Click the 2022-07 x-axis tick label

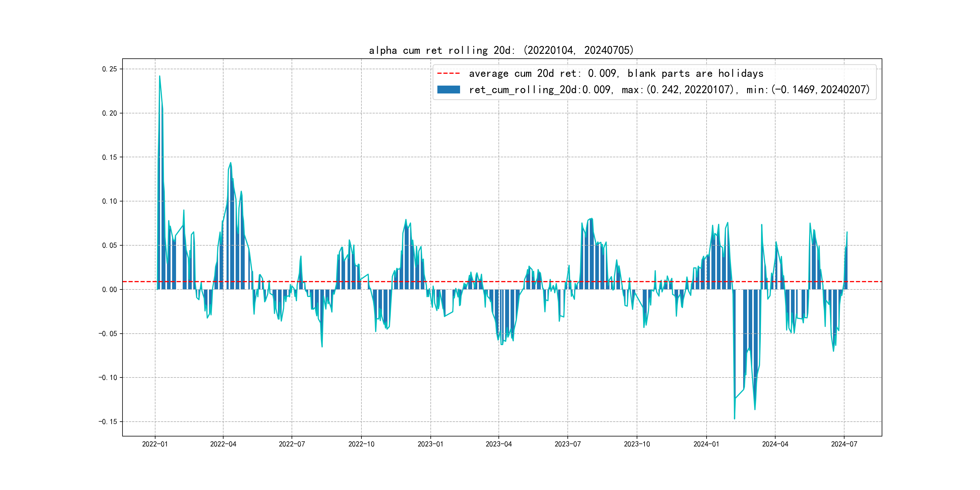(x=292, y=444)
